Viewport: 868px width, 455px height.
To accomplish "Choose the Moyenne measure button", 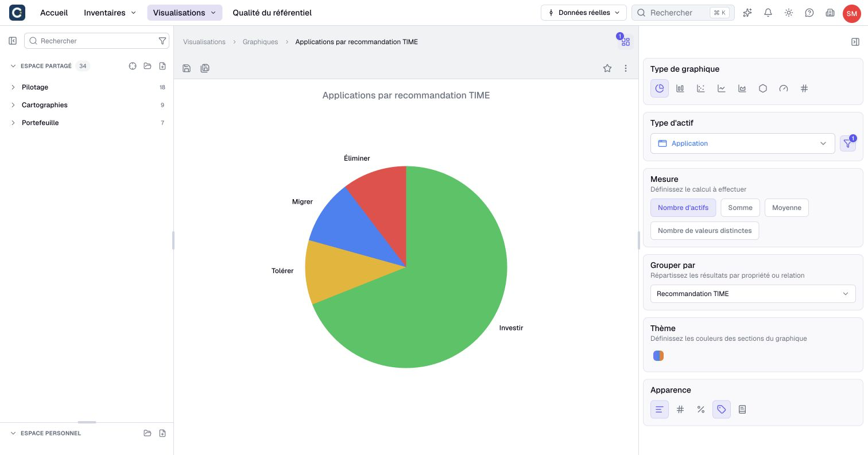I will pyautogui.click(x=786, y=208).
